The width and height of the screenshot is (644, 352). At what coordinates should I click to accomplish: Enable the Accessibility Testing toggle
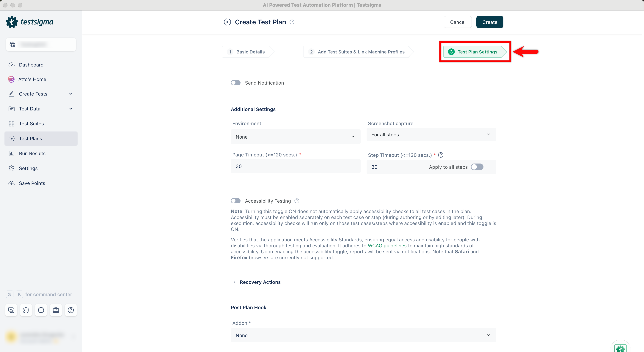235,201
